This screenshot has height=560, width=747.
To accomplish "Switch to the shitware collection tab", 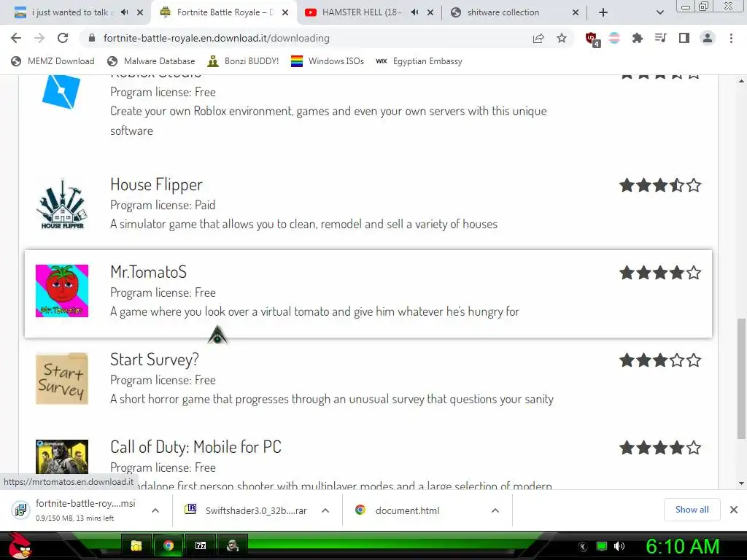I will pyautogui.click(x=503, y=12).
